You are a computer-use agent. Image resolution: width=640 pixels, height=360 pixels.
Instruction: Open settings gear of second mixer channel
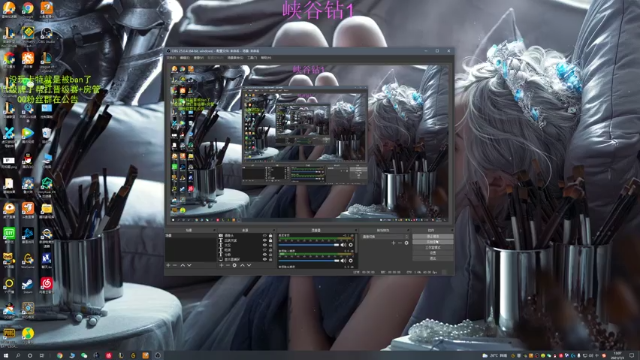[x=351, y=260]
